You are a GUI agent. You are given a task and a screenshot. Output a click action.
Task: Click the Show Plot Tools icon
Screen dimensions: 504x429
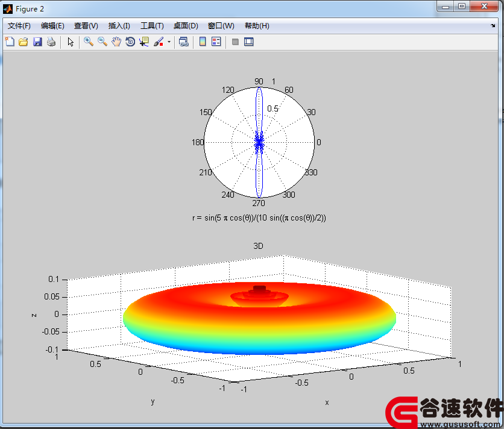[249, 42]
